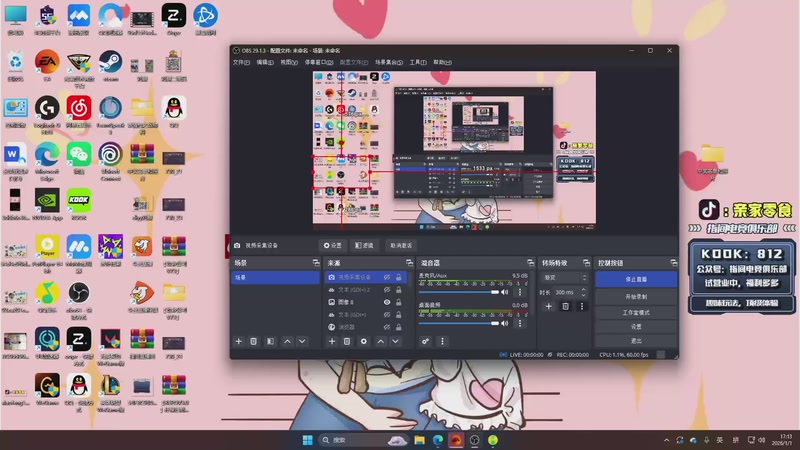Image resolution: width=800 pixels, height=450 pixels.
Task: Delete the selected scene using the trash icon
Action: 254,341
